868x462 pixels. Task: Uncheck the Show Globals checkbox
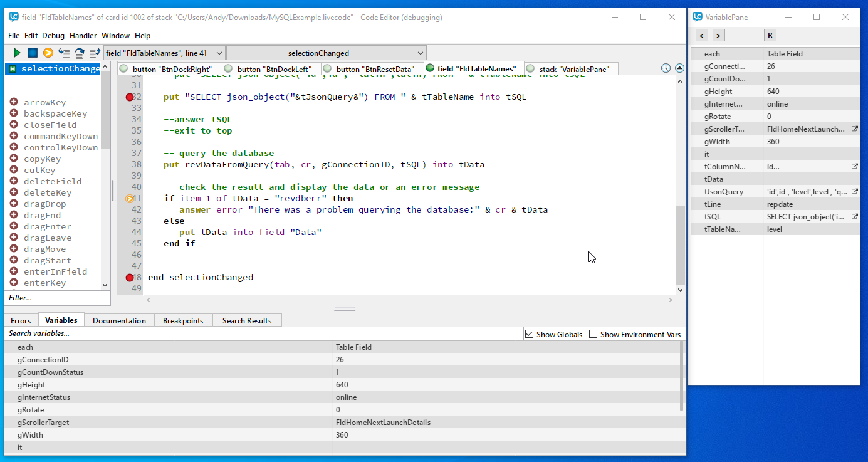pos(529,334)
